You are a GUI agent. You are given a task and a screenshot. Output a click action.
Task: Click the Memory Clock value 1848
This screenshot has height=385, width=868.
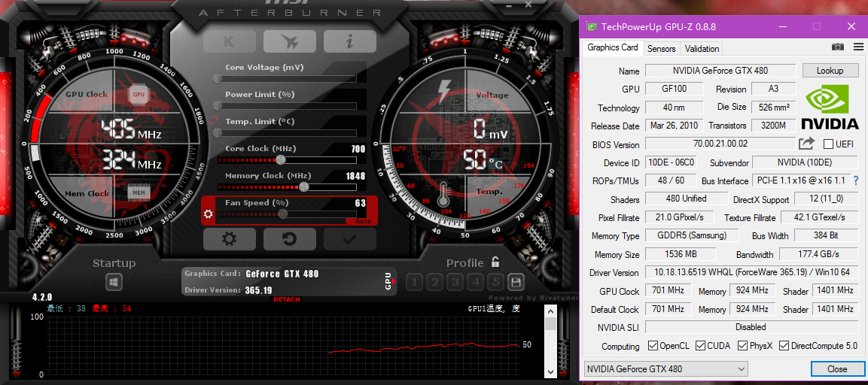(356, 176)
